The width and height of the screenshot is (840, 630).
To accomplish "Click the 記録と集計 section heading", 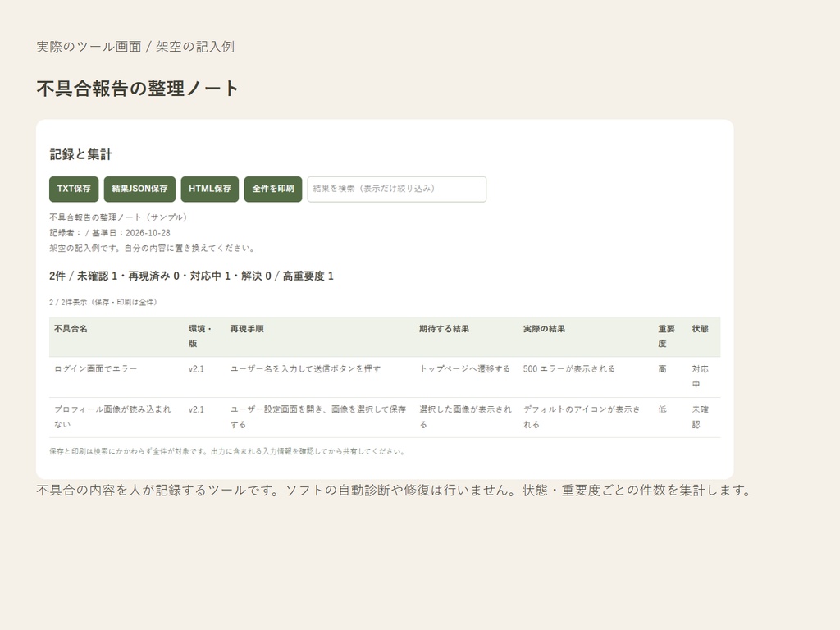I will [81, 155].
